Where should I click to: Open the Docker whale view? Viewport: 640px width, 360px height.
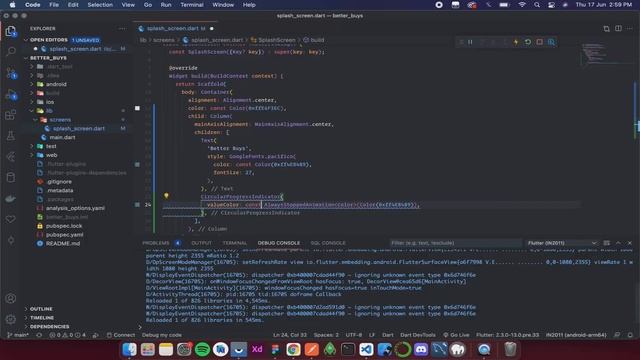point(11,199)
